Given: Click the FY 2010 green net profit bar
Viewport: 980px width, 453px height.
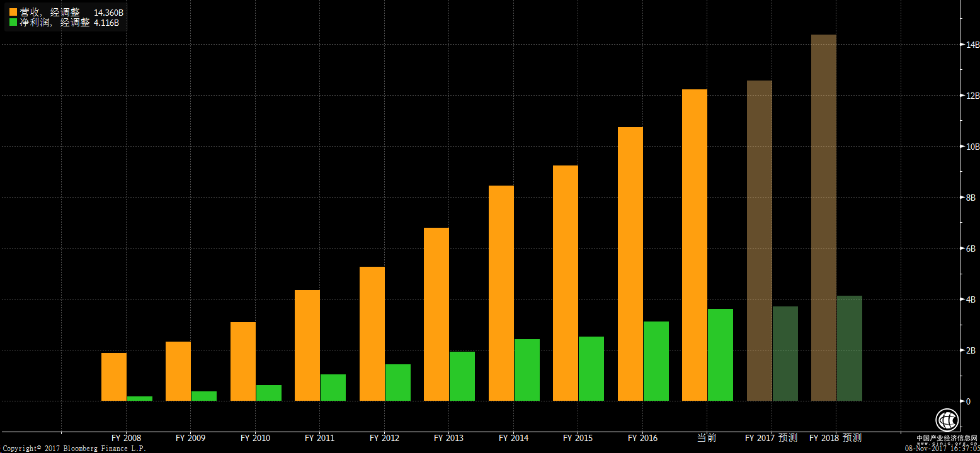Looking at the screenshot, I should coord(269,393).
